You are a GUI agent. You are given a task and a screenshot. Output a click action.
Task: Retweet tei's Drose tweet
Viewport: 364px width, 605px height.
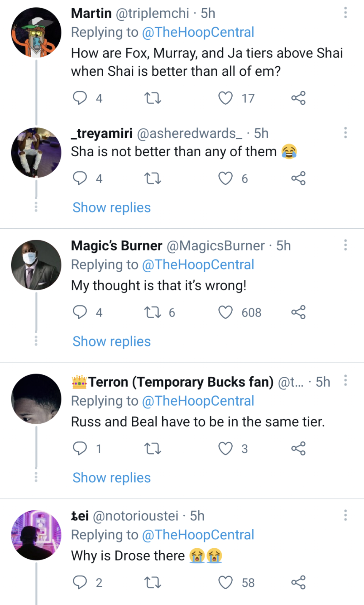[x=152, y=583]
